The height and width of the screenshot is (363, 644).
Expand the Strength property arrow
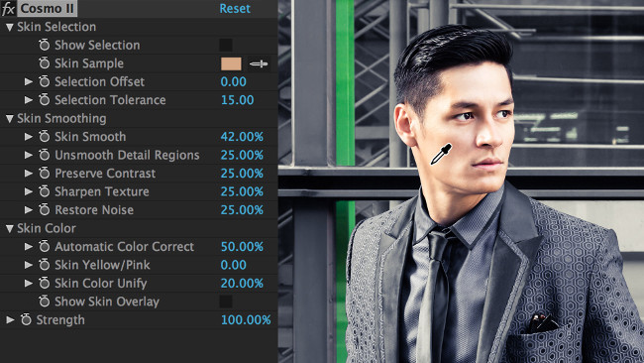click(10, 319)
